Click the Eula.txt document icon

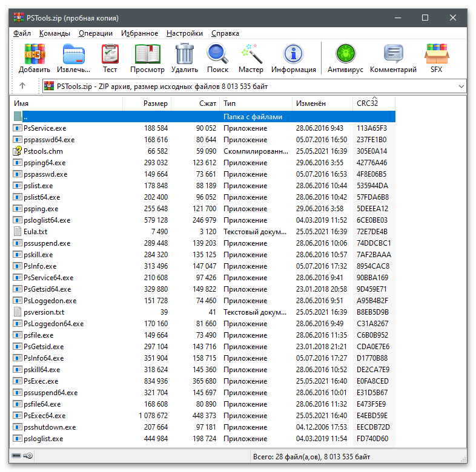click(x=18, y=231)
